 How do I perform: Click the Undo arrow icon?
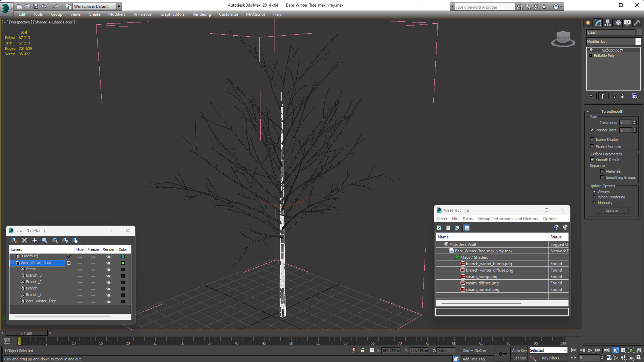(44, 6)
